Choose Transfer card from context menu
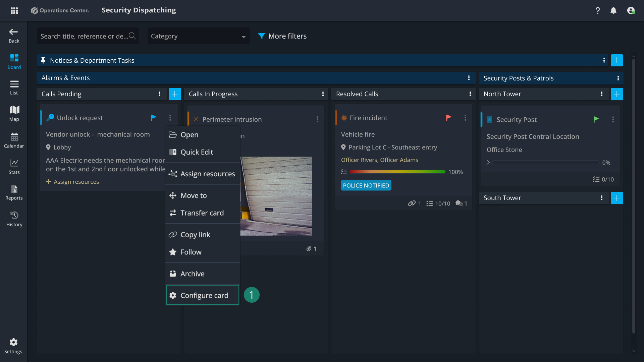Screen dimensions: 644x362 pos(202,213)
